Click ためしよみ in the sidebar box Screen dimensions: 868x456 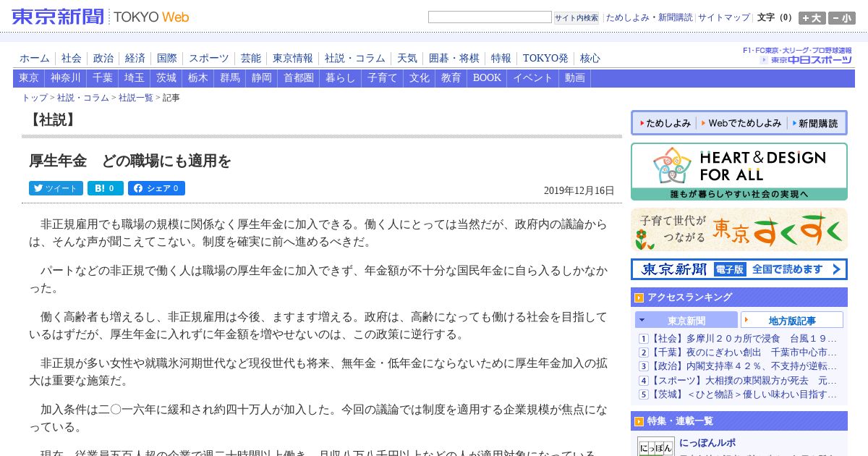click(665, 123)
